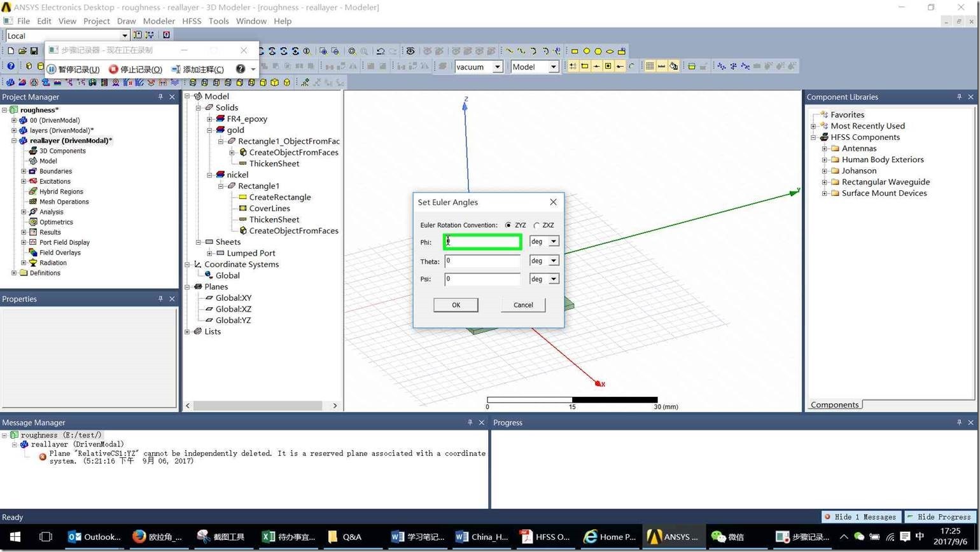Expand the Boundaries node in Project Manager
Image resolution: width=980 pixels, height=552 pixels.
tap(24, 171)
